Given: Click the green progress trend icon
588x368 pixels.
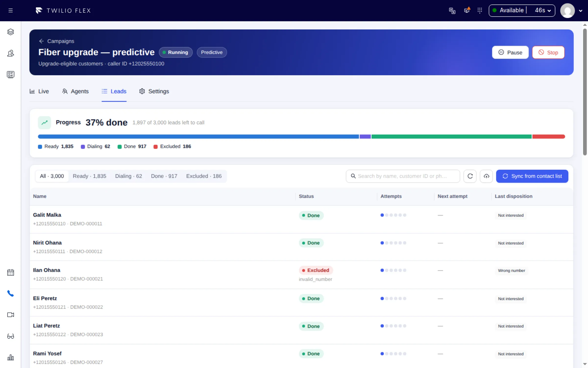Looking at the screenshot, I should 44,122.
